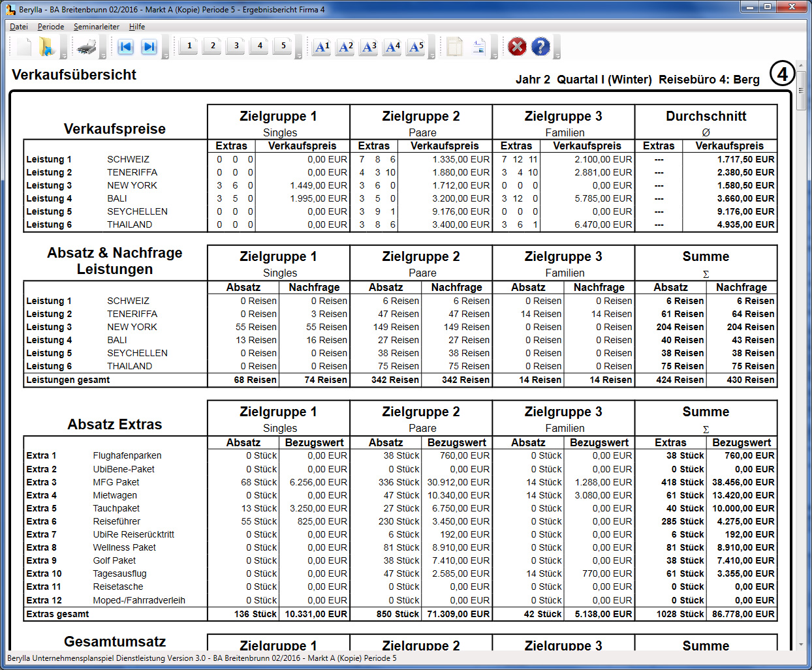This screenshot has height=670, width=812.
Task: Click the printer icon to print report
Action: [x=87, y=46]
